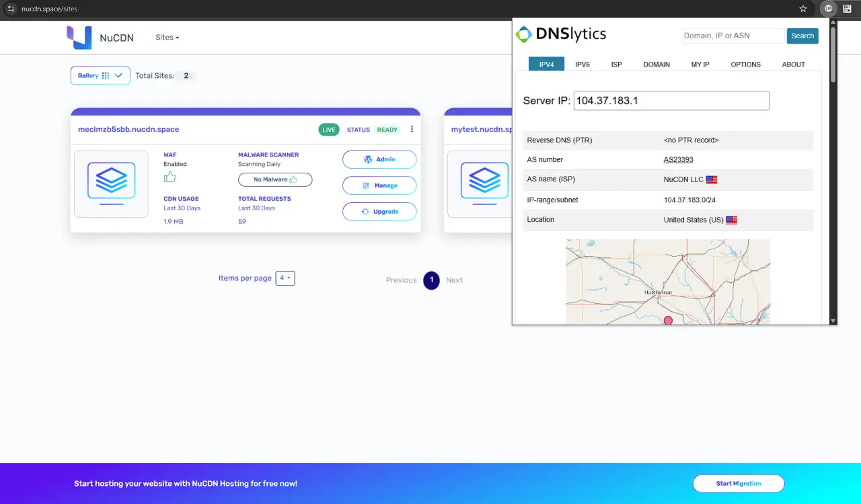
Task: Click the red map location pin
Action: pyautogui.click(x=668, y=321)
